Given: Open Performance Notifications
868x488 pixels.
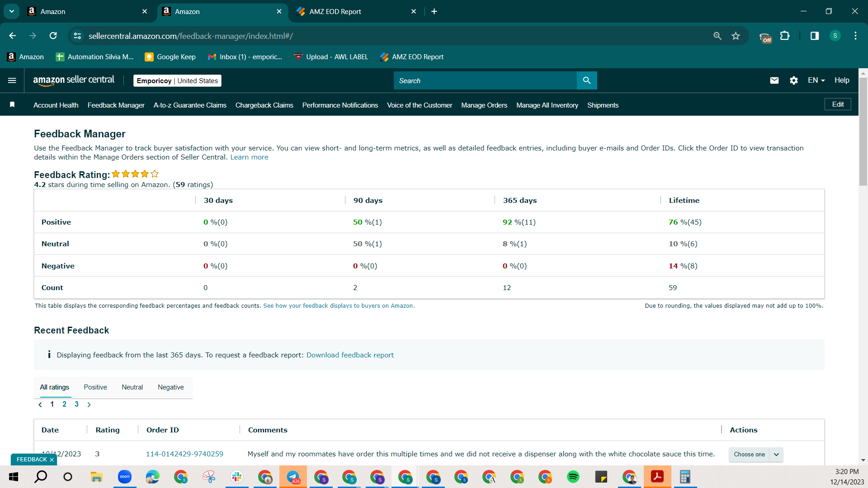Looking at the screenshot, I should click(x=340, y=105).
